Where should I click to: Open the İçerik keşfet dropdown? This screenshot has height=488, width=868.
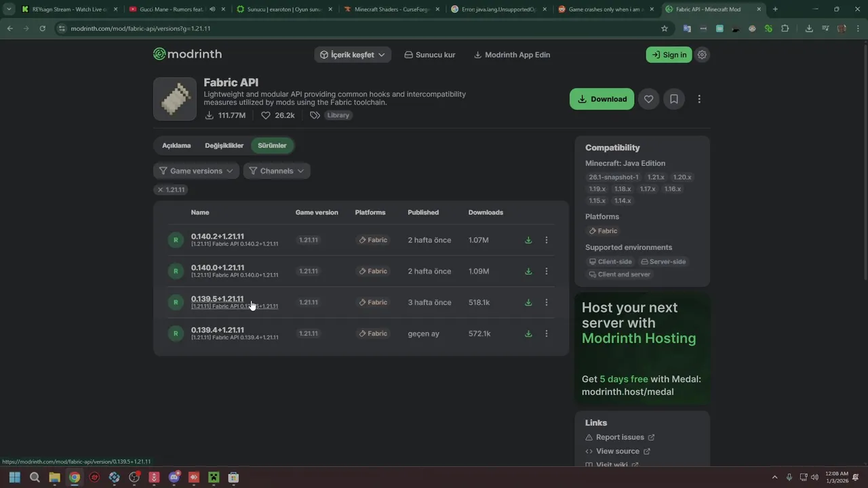(x=353, y=55)
